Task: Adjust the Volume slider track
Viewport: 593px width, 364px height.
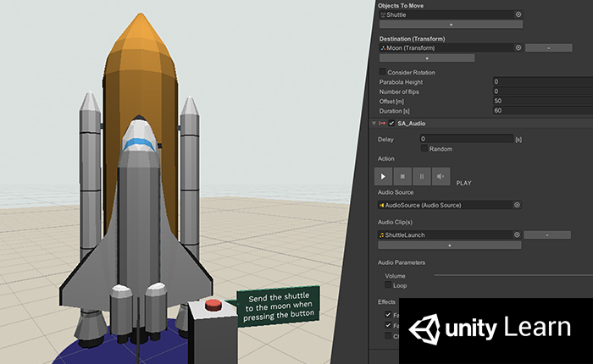Action: pyautogui.click(x=508, y=276)
